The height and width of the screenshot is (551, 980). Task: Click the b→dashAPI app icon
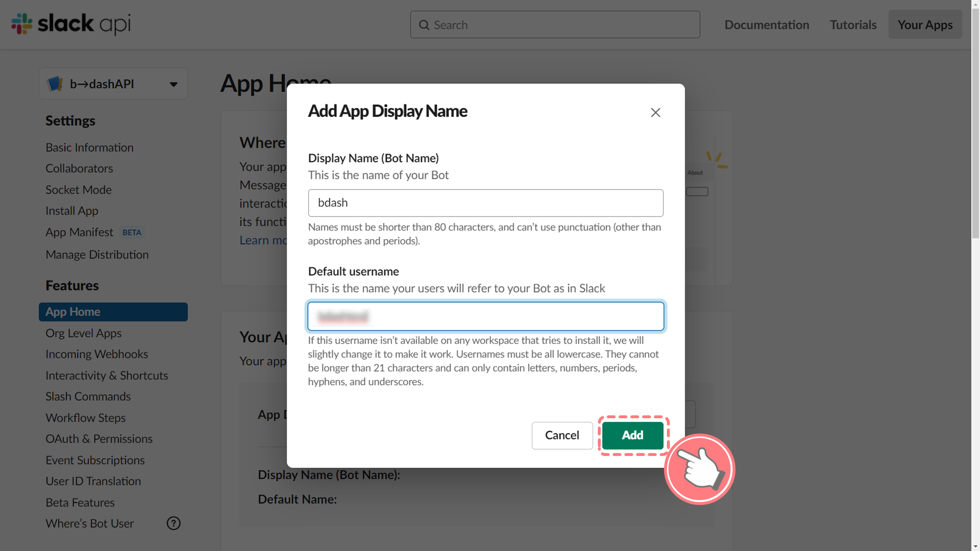(x=55, y=84)
